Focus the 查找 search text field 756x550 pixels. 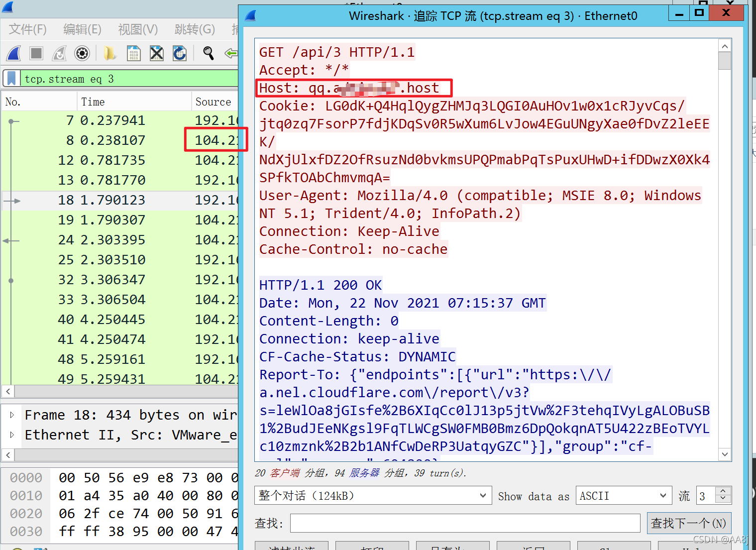[x=465, y=523]
